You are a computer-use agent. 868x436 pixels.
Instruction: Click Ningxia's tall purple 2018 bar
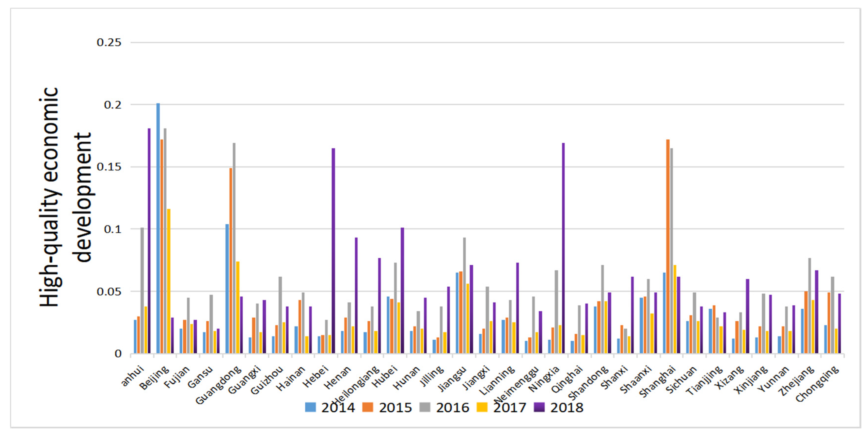click(563, 248)
